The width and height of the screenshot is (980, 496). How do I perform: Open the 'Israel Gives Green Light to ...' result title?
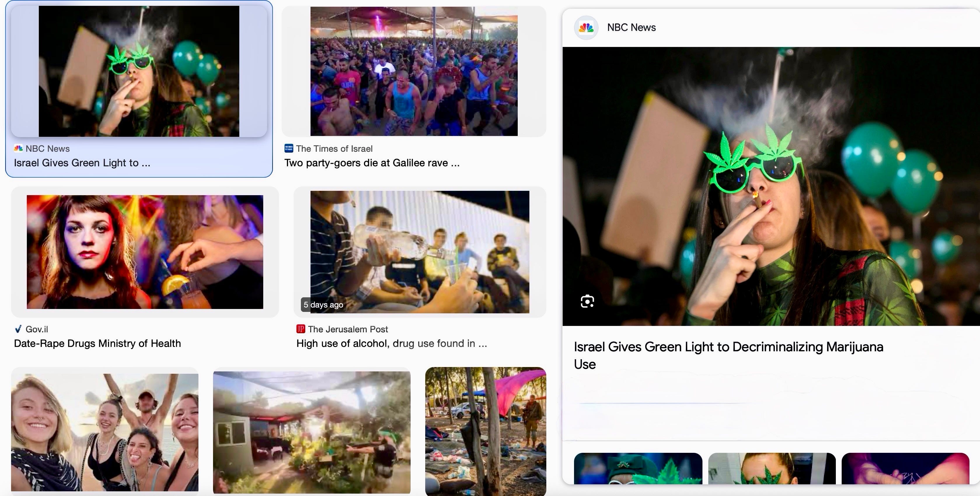pyautogui.click(x=82, y=163)
